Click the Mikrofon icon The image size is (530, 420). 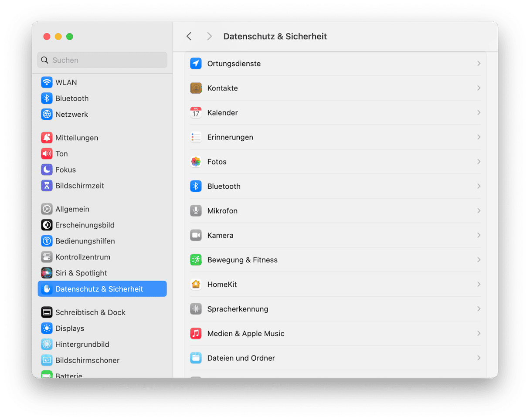[x=196, y=211]
